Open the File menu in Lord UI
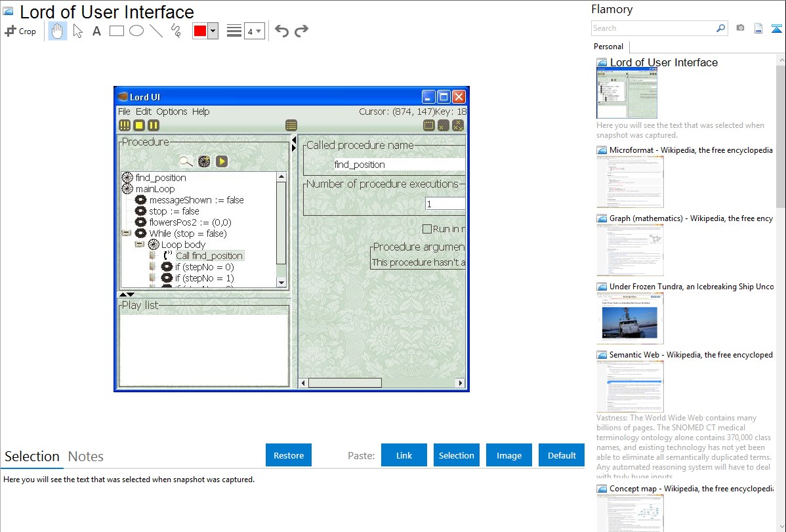The width and height of the screenshot is (786, 532). pyautogui.click(x=124, y=112)
